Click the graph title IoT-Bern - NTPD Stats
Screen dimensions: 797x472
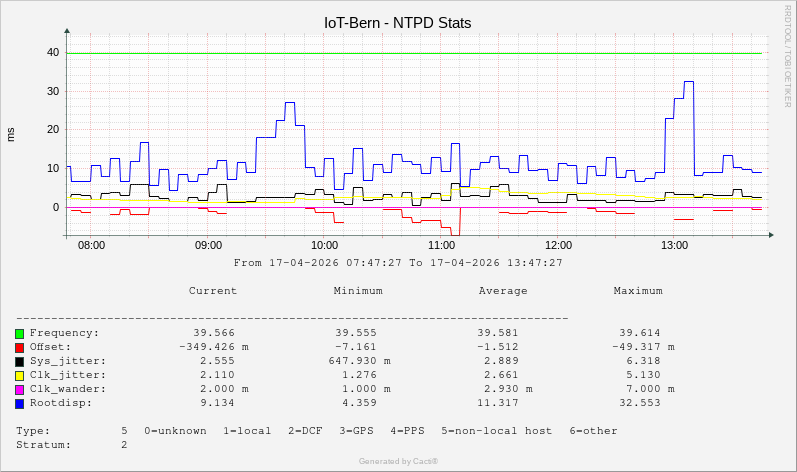pos(398,22)
